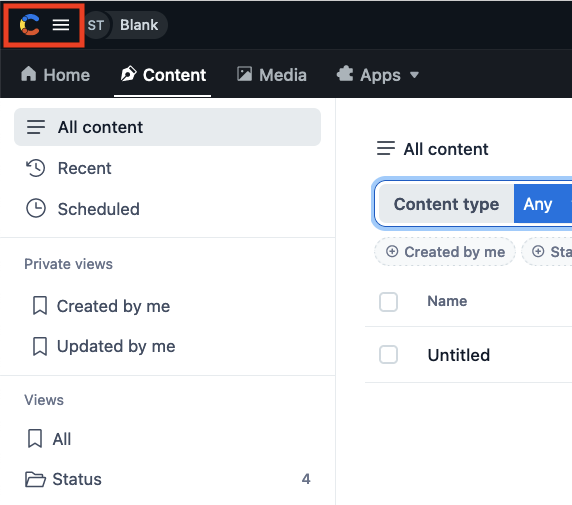Click the Home house icon
Viewport: 572px width, 505px height.
pos(28,74)
